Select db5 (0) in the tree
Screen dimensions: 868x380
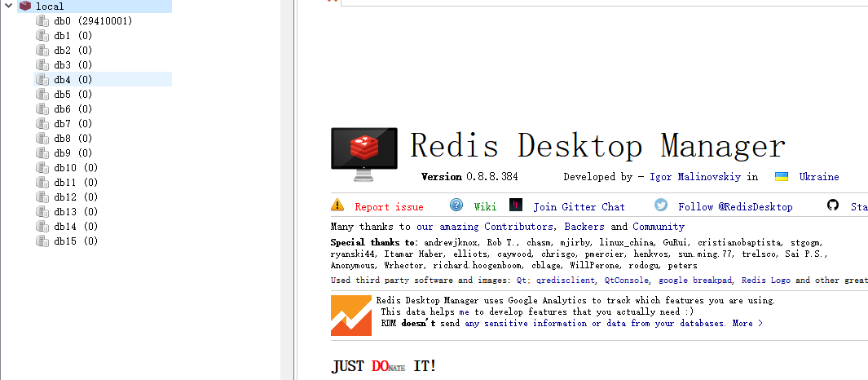73,94
